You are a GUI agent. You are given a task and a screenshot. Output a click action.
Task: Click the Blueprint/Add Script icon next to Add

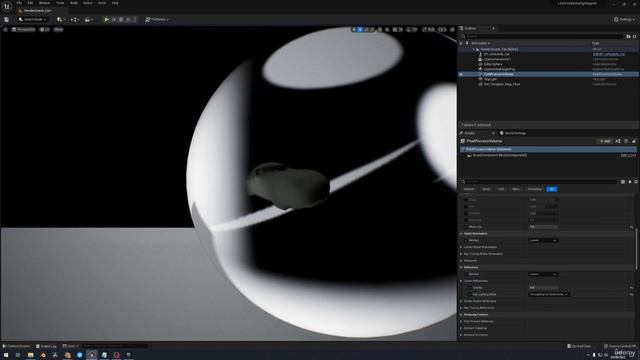coord(618,141)
